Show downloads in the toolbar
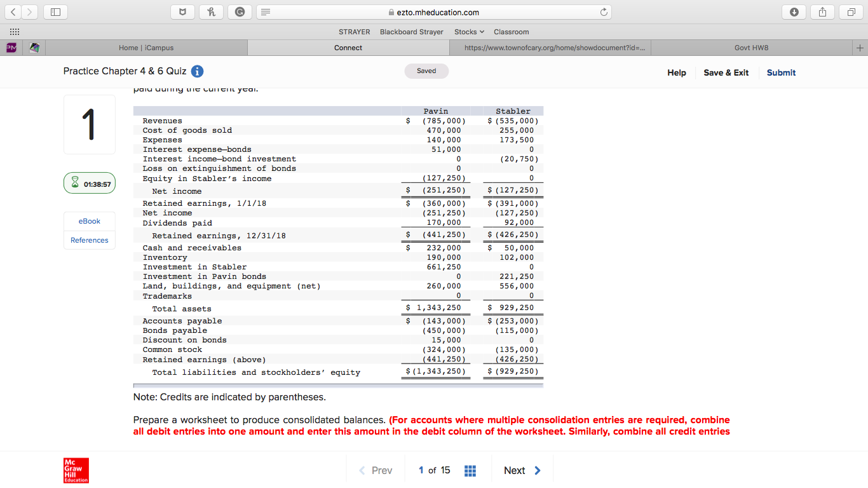 794,11
